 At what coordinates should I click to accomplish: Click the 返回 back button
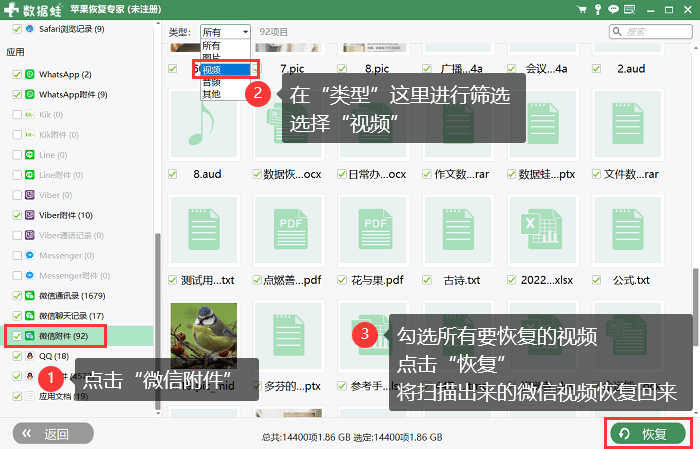pos(53,433)
